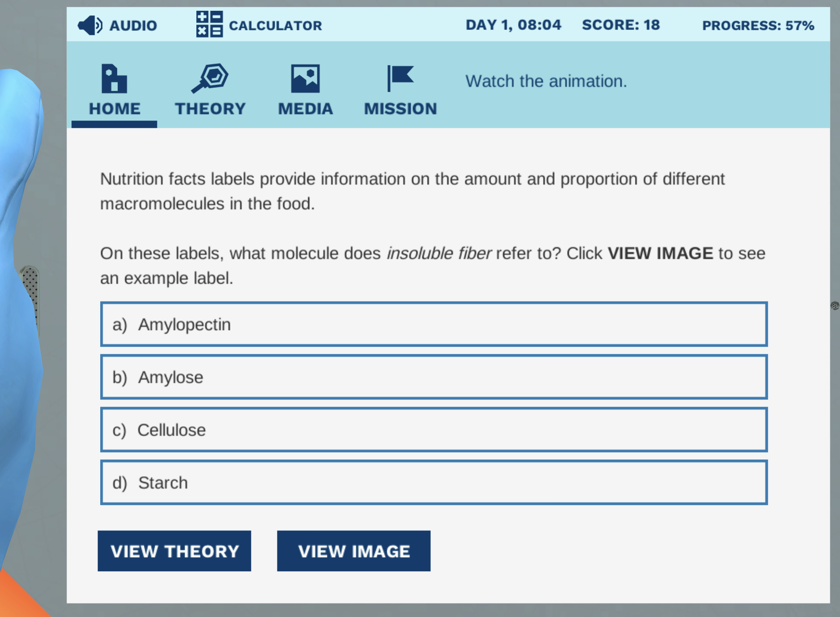Open the MEDIA tab

(x=305, y=109)
